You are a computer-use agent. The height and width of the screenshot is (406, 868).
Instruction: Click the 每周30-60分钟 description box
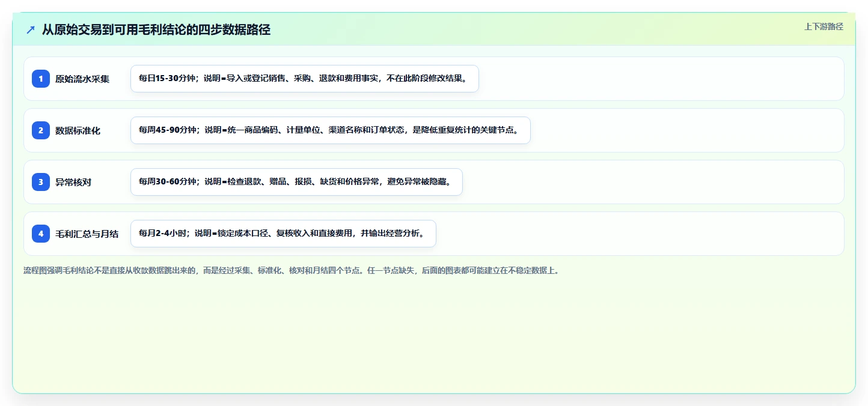coord(296,182)
